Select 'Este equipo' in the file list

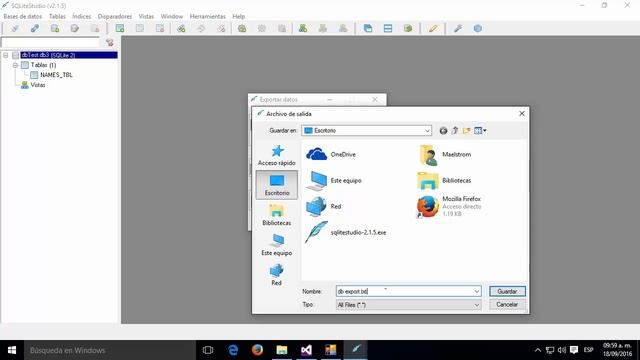pyautogui.click(x=334, y=180)
